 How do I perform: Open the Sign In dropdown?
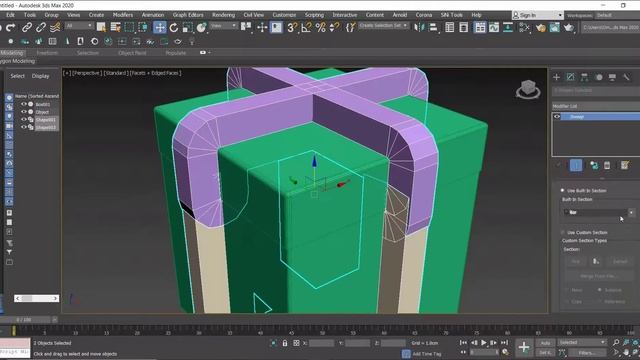[538, 15]
